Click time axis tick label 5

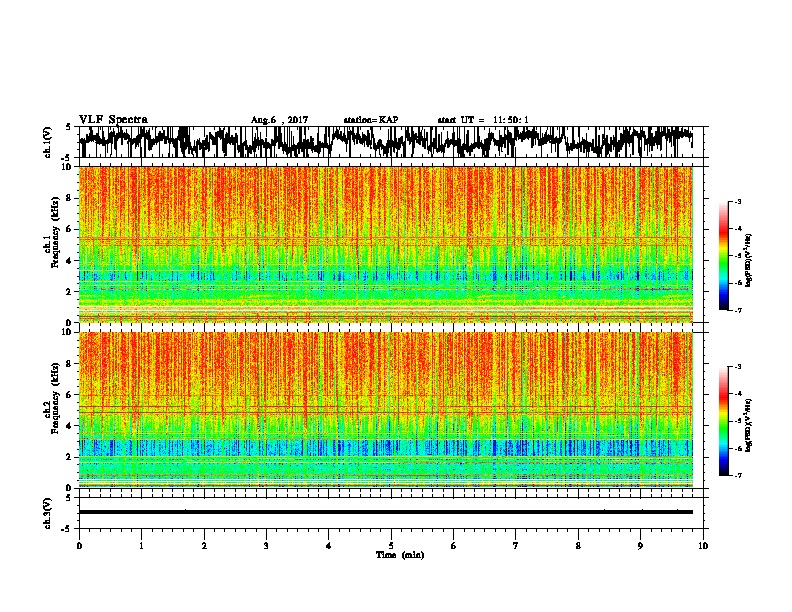pyautogui.click(x=391, y=546)
